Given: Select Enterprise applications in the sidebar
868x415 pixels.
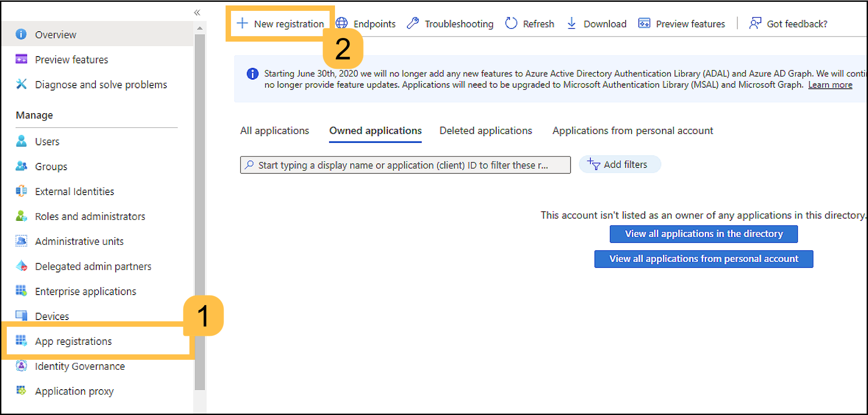Looking at the screenshot, I should 85,291.
